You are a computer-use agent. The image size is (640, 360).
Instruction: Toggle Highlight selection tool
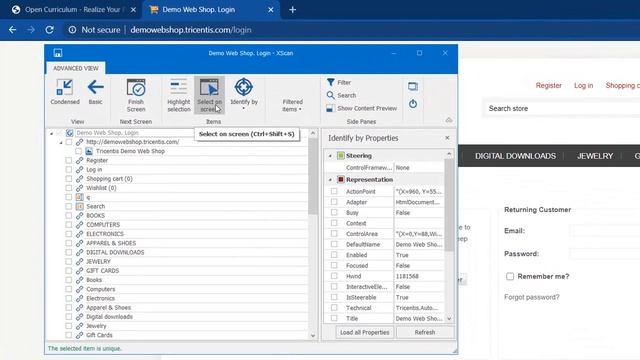pyautogui.click(x=179, y=95)
